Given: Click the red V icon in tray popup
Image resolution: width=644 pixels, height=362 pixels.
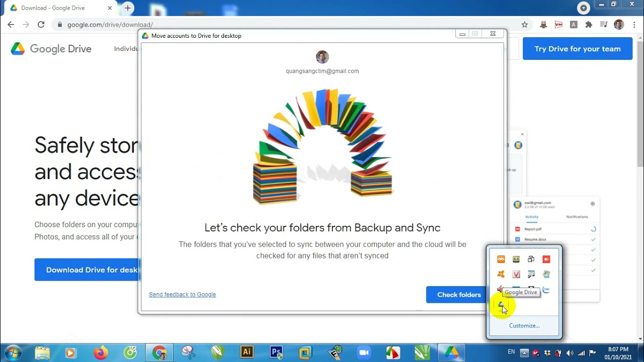Looking at the screenshot, I should point(516,275).
